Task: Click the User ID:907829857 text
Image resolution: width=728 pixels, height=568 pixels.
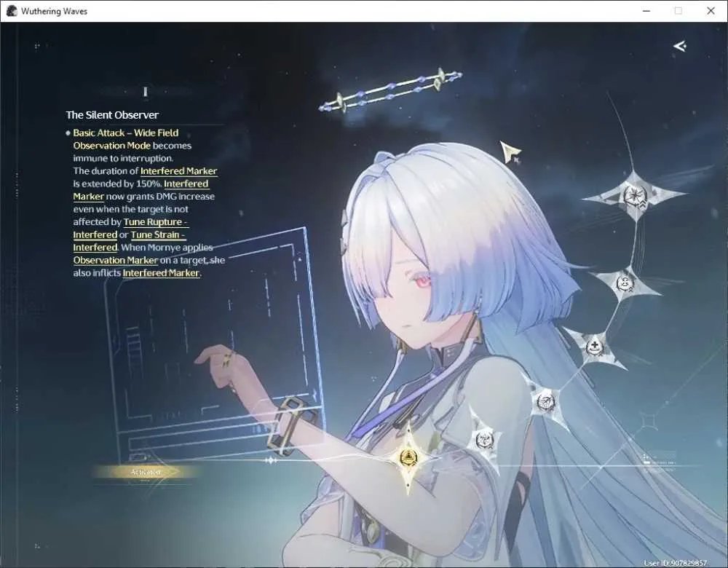Action: (675, 563)
